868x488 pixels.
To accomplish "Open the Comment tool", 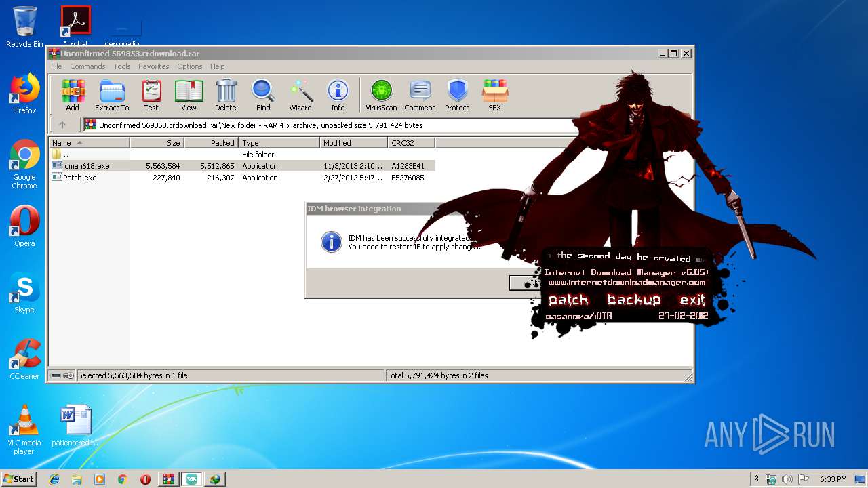I will tap(420, 96).
